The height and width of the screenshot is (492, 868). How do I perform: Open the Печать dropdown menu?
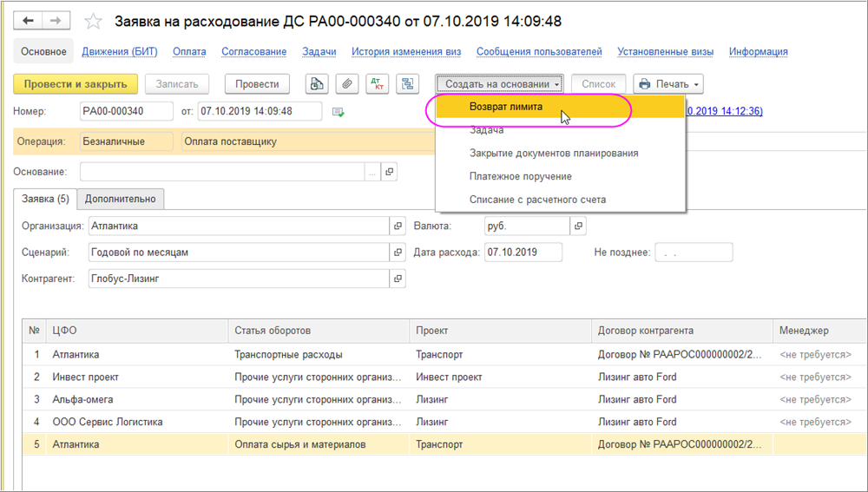point(667,84)
